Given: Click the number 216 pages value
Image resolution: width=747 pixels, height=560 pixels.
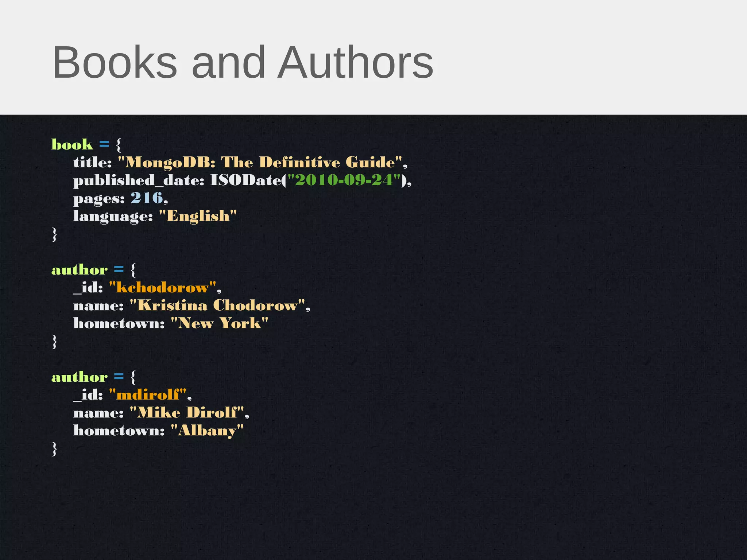Looking at the screenshot, I should tap(147, 198).
